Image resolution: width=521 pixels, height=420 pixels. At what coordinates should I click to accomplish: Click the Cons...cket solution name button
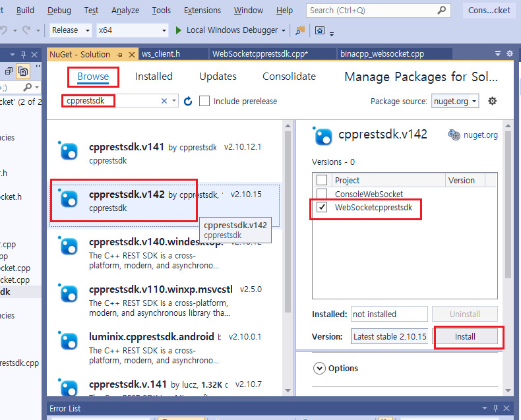click(489, 11)
